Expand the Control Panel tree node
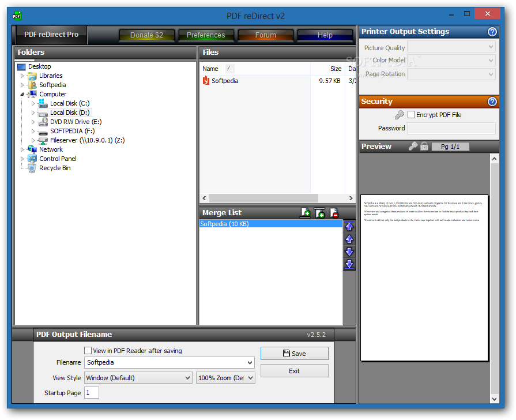The width and height of the screenshot is (516, 420). coord(22,159)
